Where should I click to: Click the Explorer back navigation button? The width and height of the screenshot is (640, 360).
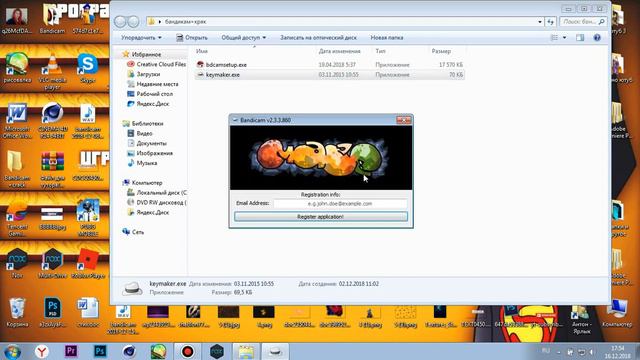[x=120, y=22]
